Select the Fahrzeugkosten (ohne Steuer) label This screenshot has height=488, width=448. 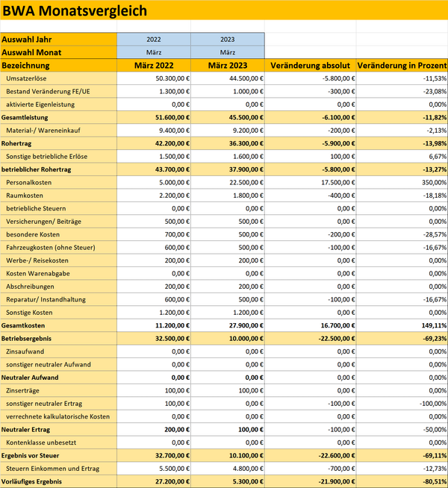click(x=51, y=248)
